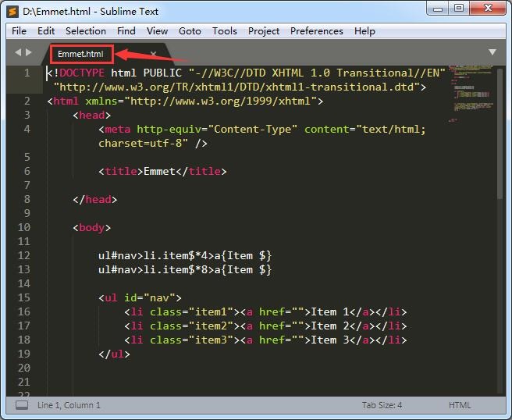Viewport: 512px width, 420px height.
Task: Click the ul#nav>li.item$*4 abbreviation line
Action: pos(185,255)
